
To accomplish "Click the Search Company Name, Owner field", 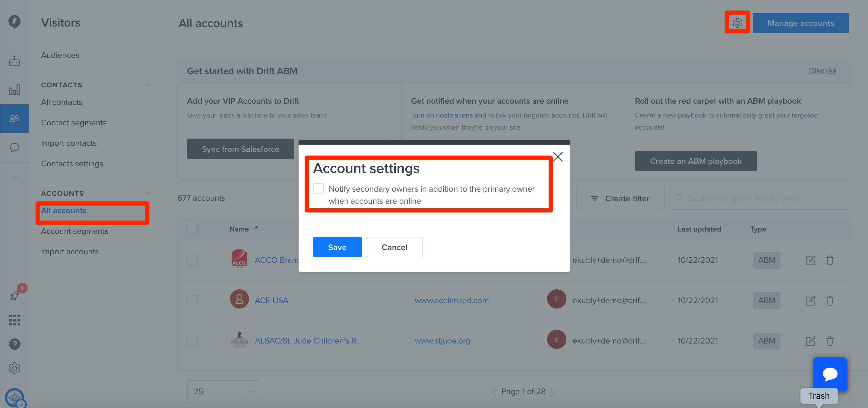I will (759, 198).
